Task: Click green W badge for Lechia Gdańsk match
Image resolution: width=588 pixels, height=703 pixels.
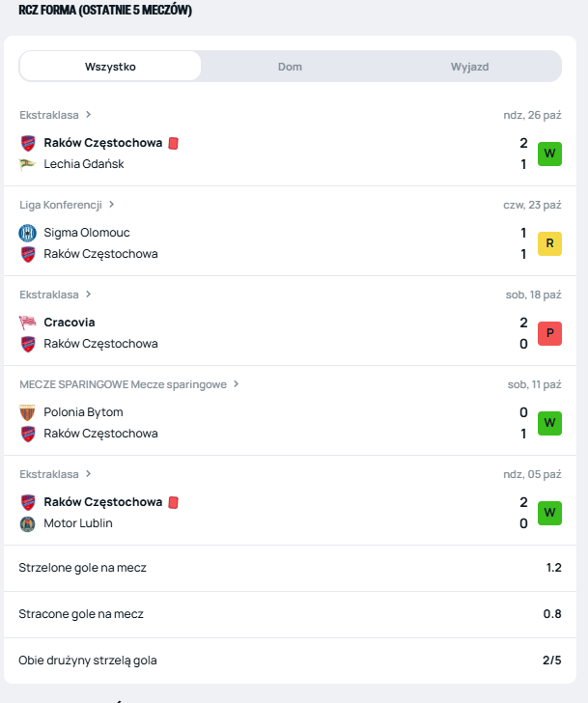Action: 549,154
